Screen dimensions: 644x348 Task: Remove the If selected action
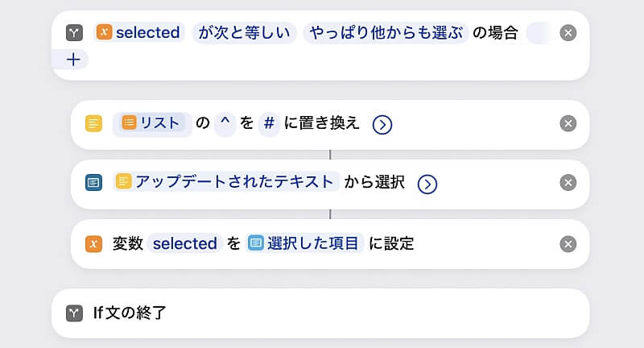tap(568, 33)
